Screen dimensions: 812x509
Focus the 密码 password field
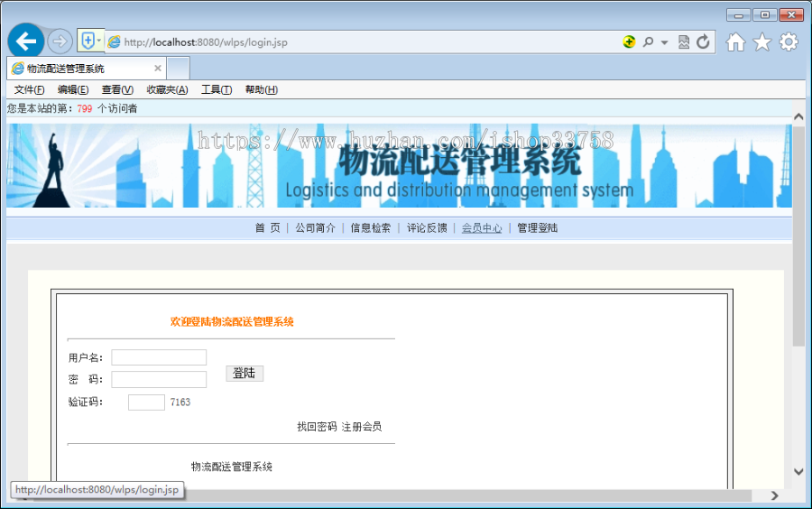point(159,380)
